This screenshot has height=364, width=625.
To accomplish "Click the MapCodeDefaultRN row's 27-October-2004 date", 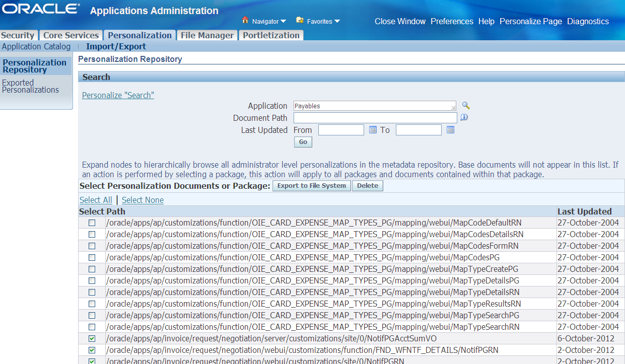I will pos(588,223).
